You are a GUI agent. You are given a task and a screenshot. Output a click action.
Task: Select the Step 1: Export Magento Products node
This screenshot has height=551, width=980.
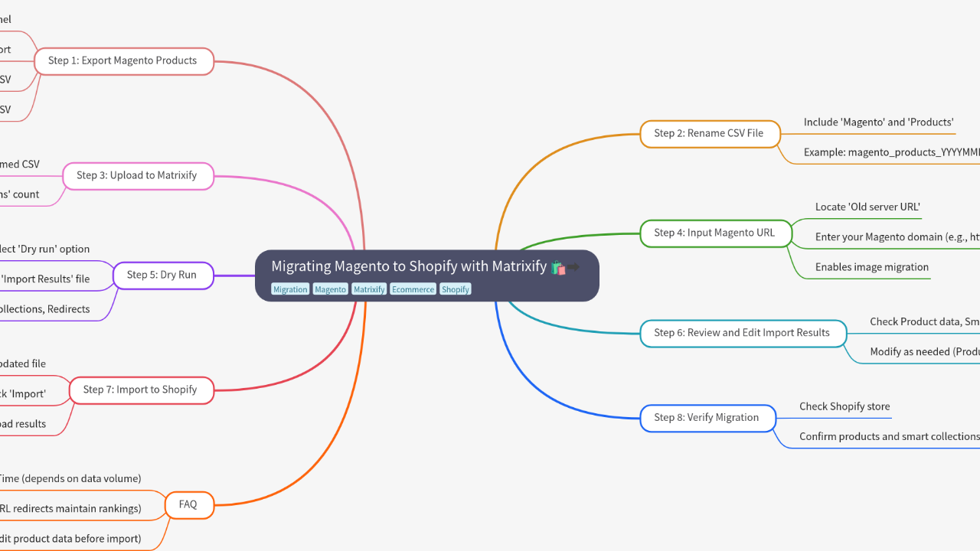point(122,60)
